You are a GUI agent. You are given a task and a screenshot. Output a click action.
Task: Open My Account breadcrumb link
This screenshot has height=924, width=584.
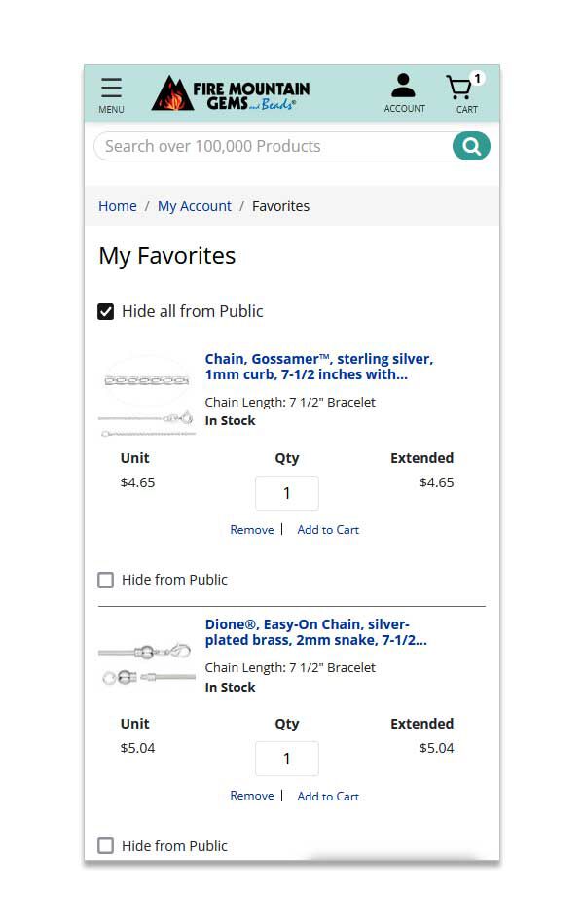194,206
